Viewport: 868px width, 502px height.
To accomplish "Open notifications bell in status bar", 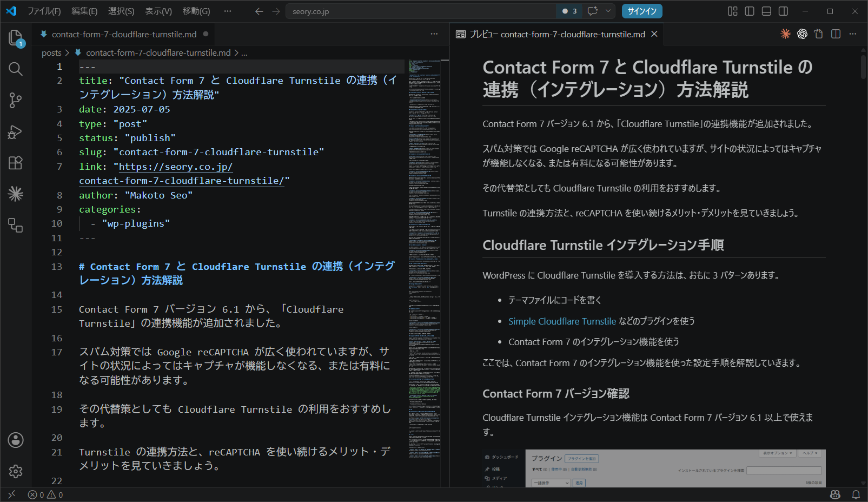I will 856,494.
